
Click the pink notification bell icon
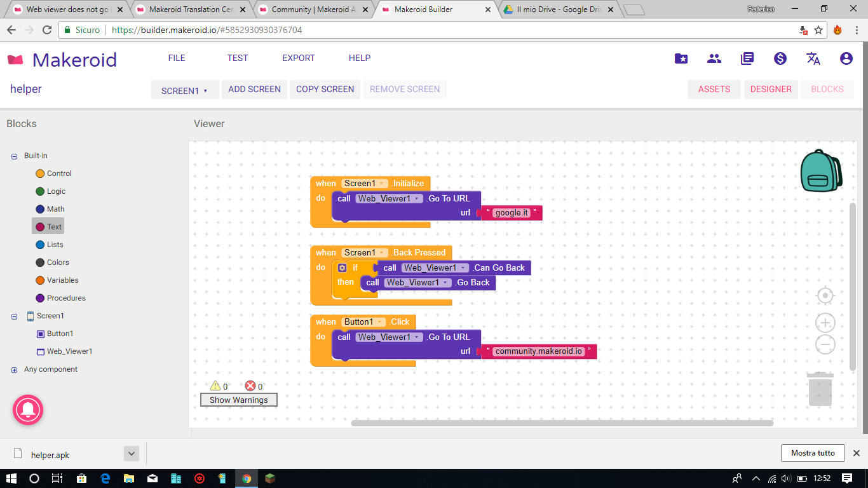click(28, 410)
